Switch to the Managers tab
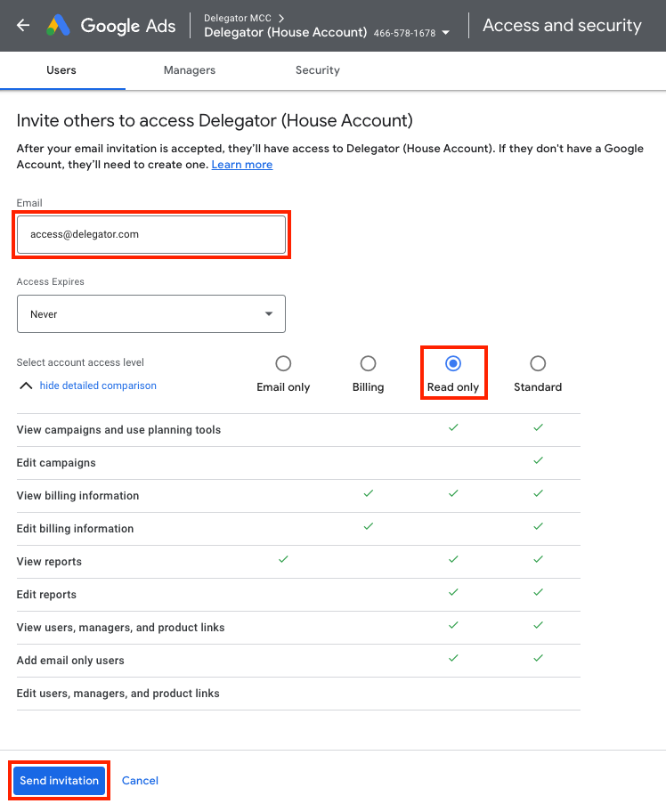This screenshot has height=812, width=666. tap(190, 70)
